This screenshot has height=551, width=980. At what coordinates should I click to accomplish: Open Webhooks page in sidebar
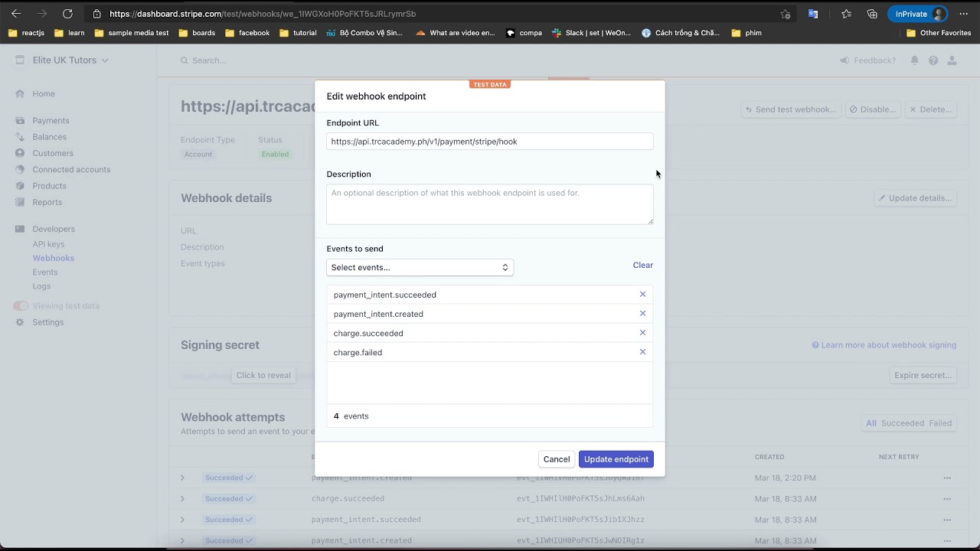pos(54,258)
